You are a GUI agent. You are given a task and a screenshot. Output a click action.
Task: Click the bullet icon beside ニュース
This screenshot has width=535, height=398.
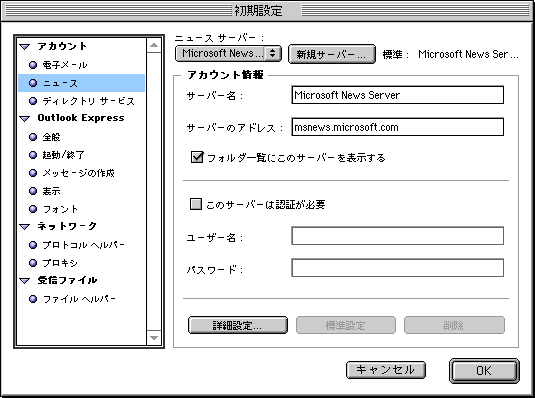[x=33, y=83]
